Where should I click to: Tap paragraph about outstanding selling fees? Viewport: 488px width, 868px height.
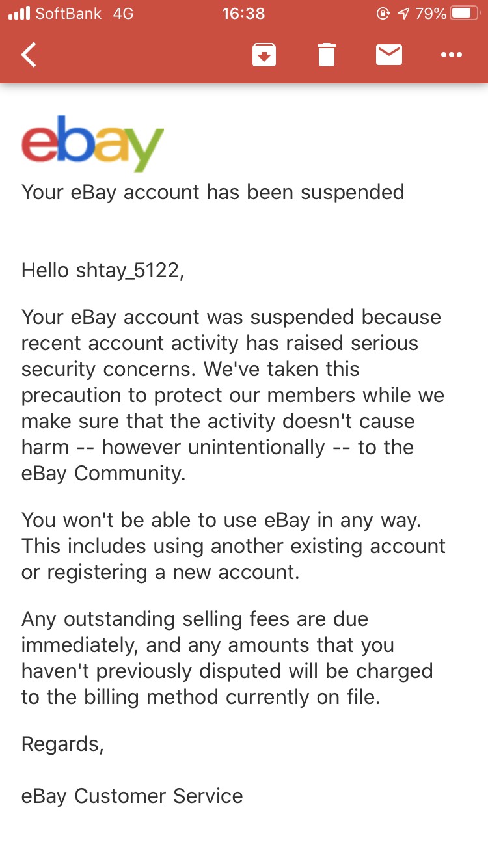[227, 658]
